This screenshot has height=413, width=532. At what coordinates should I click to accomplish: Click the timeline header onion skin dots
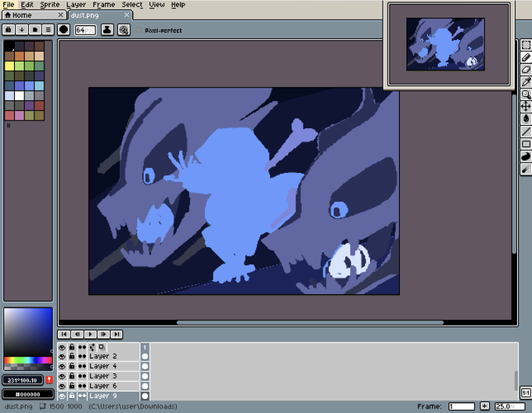pyautogui.click(x=82, y=347)
